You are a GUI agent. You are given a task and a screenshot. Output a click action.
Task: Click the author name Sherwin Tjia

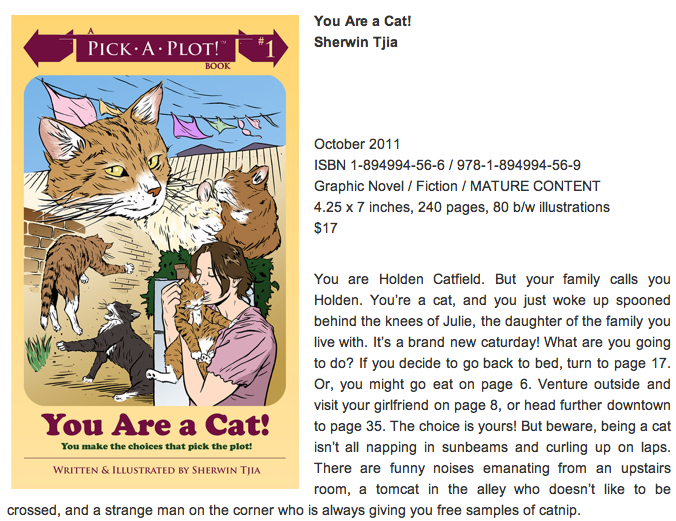pyautogui.click(x=356, y=42)
